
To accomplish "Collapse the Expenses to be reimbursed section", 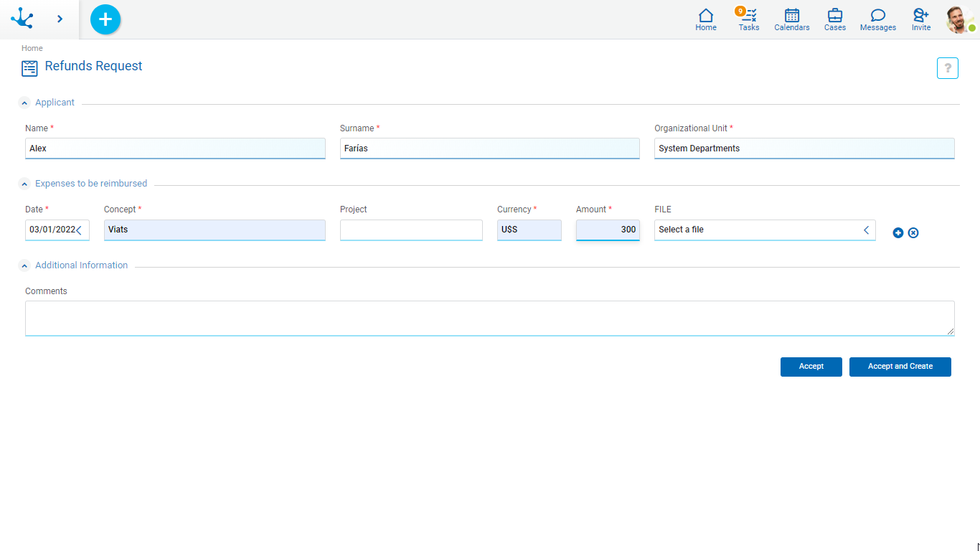I will point(24,184).
